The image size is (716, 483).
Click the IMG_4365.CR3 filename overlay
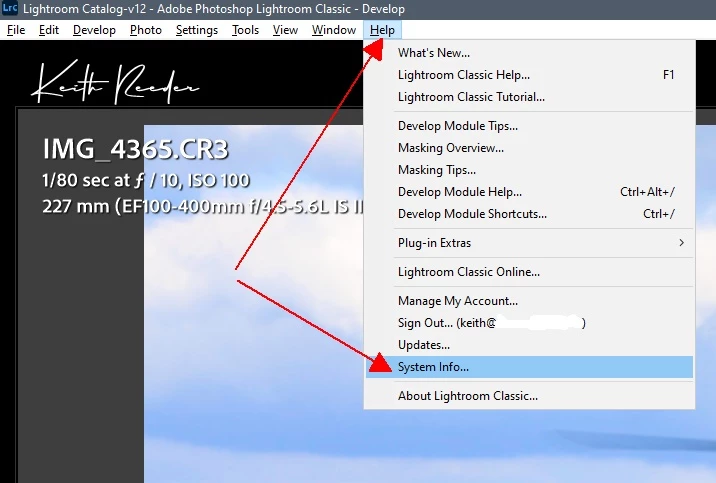click(x=135, y=149)
